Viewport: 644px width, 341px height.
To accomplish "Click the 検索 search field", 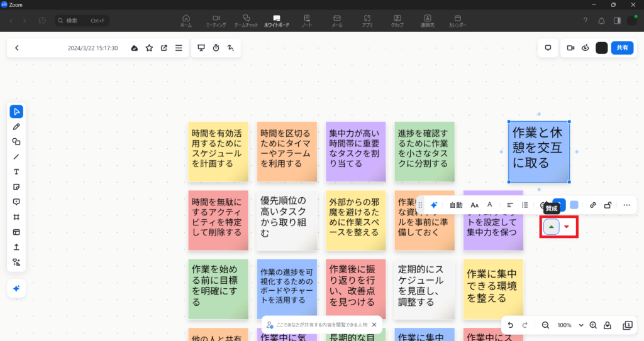I will (82, 21).
